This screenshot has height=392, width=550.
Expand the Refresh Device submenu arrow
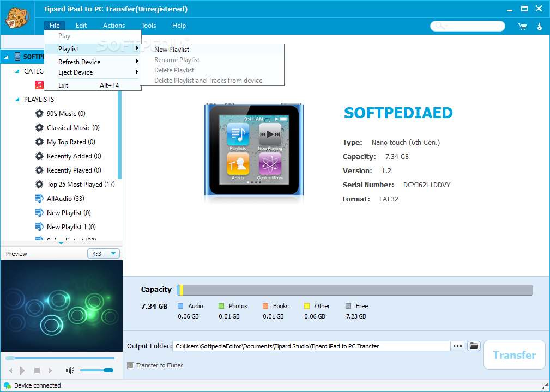[x=137, y=62]
